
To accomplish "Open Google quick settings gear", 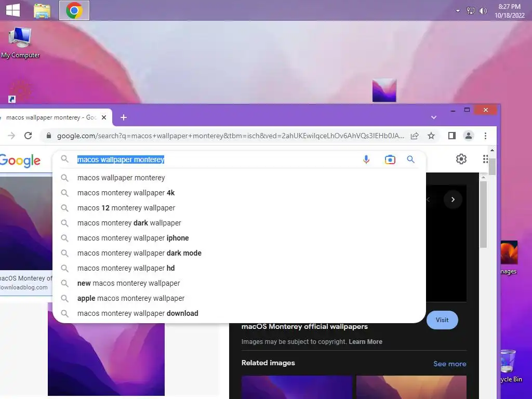I will point(461,159).
